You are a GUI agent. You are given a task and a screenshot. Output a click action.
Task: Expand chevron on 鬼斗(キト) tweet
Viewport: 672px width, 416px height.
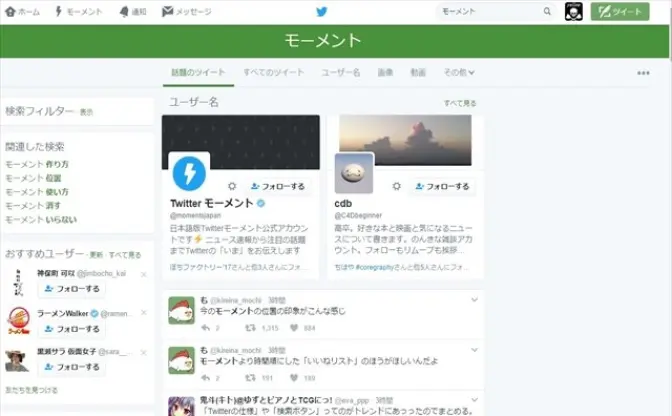coord(474,400)
